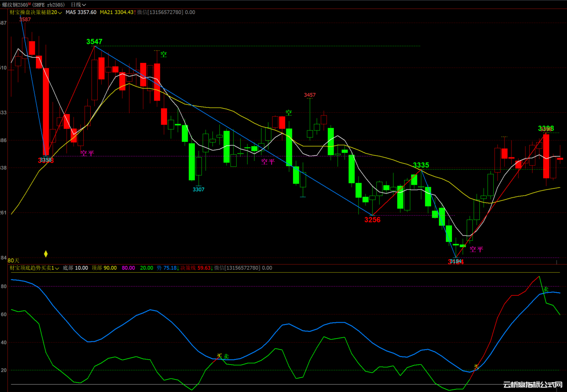567x392 pixels.
Task: Open the 日线 period dropdown
Action: [78, 5]
